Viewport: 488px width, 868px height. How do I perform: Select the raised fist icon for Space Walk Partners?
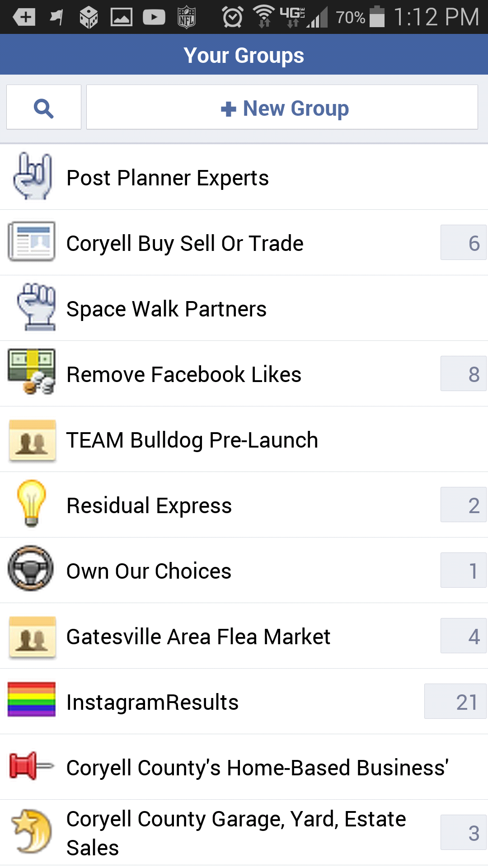point(33,308)
